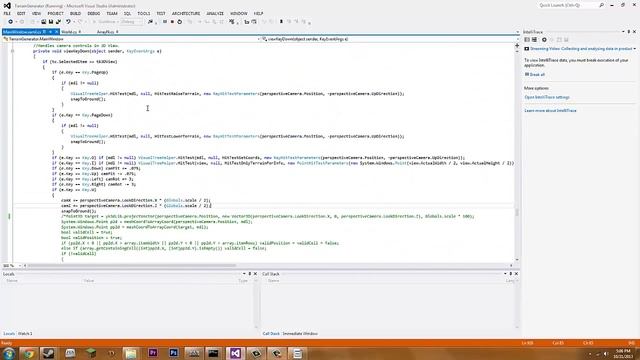Click the IntelliTrace settings gear icon
This screenshot has width=640, height=360.
pos(544,40)
